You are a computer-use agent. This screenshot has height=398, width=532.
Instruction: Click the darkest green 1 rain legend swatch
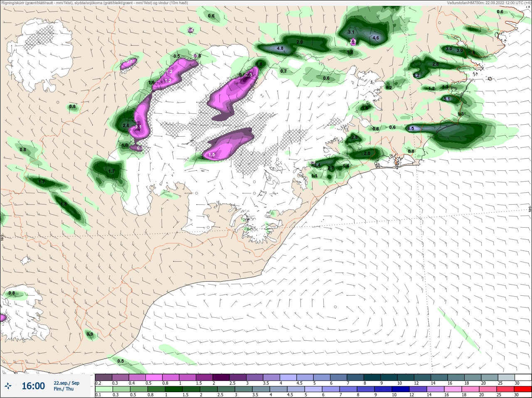[x=173, y=389]
